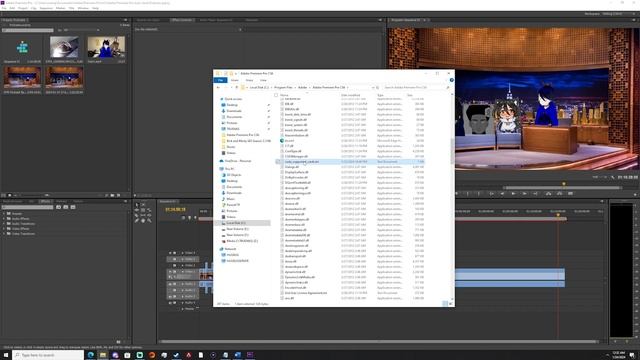Step back one frame in Program monitor
640x360 pixels.
[x=502, y=193]
